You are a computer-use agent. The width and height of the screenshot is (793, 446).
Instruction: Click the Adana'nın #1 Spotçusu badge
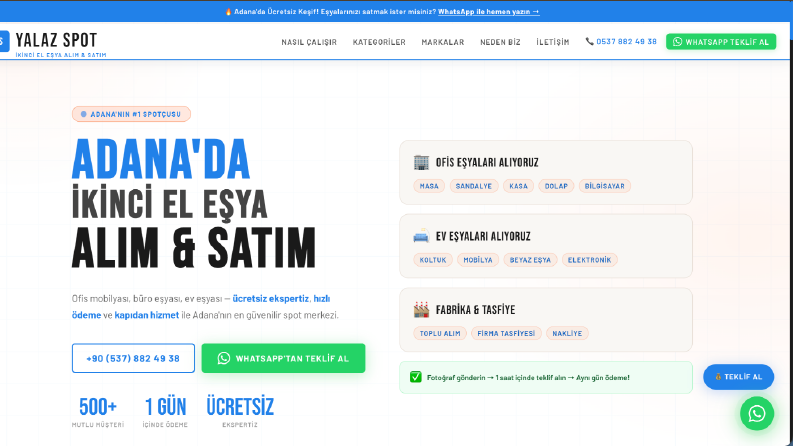pos(131,114)
